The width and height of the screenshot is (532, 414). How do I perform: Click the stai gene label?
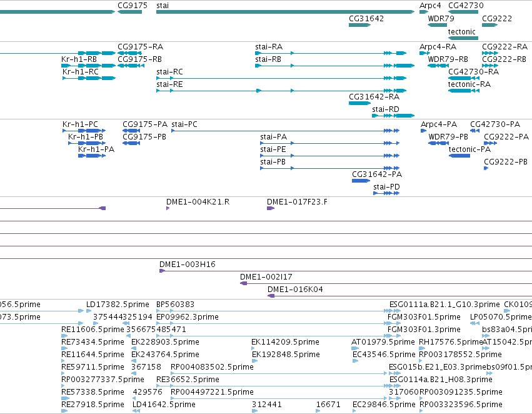[x=163, y=6]
